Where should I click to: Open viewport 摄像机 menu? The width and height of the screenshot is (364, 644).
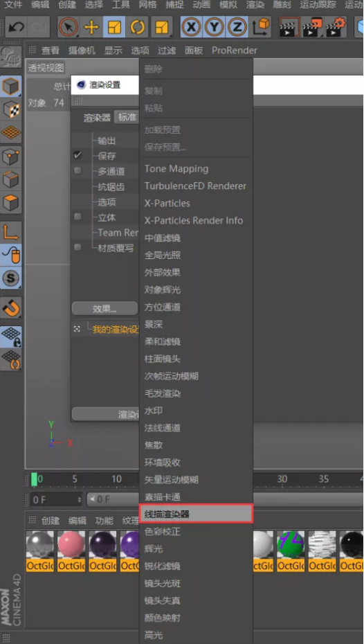point(82,51)
